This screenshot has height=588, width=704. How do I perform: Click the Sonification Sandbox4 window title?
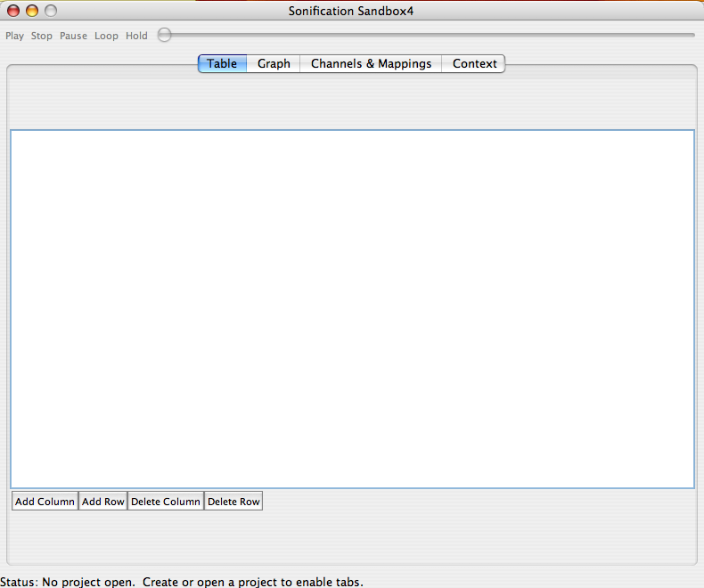(x=350, y=11)
